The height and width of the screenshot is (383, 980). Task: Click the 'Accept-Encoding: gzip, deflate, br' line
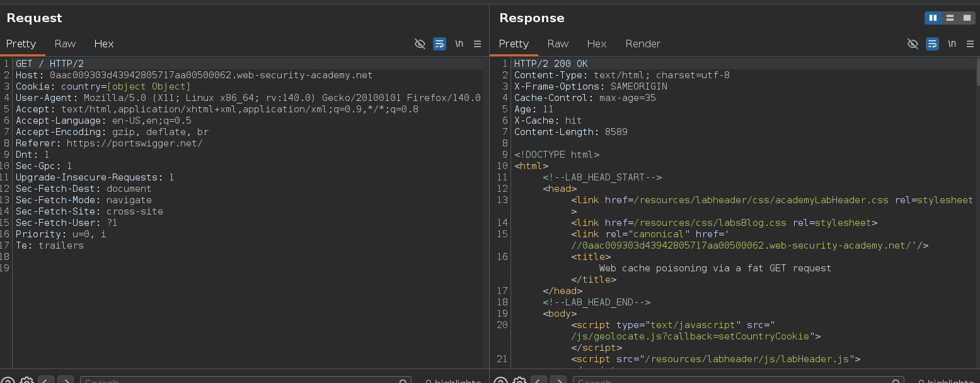[112, 132]
